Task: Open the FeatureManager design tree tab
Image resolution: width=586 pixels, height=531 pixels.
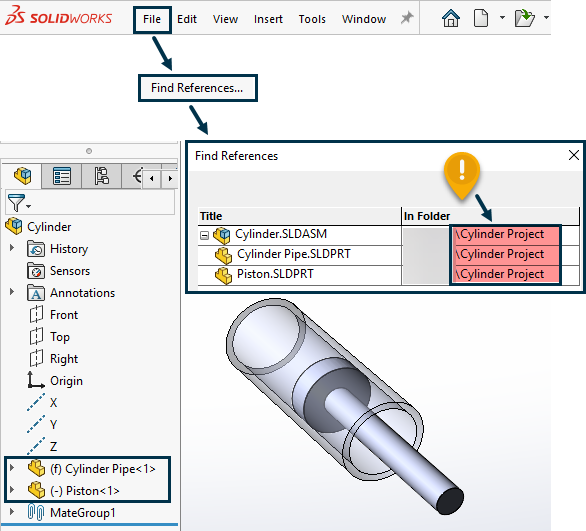Action: coord(23,176)
